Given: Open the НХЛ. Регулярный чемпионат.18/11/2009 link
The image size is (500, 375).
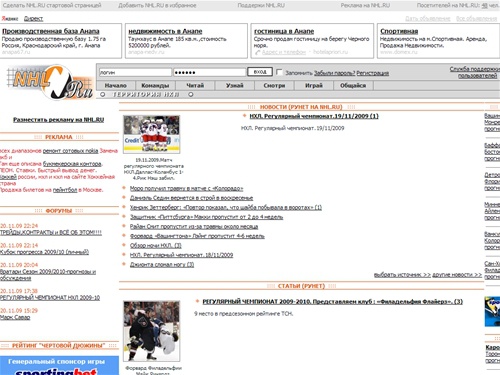Looking at the screenshot, I should click(x=181, y=255).
